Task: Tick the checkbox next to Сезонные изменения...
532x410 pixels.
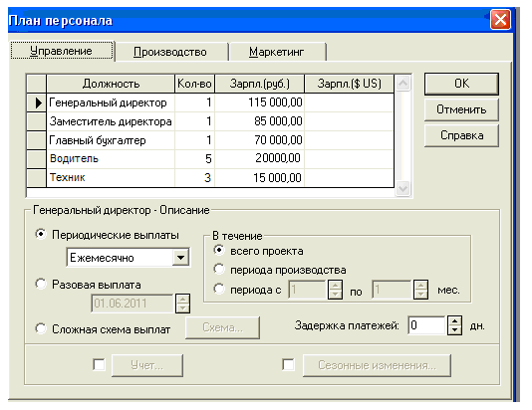Action: (288, 365)
